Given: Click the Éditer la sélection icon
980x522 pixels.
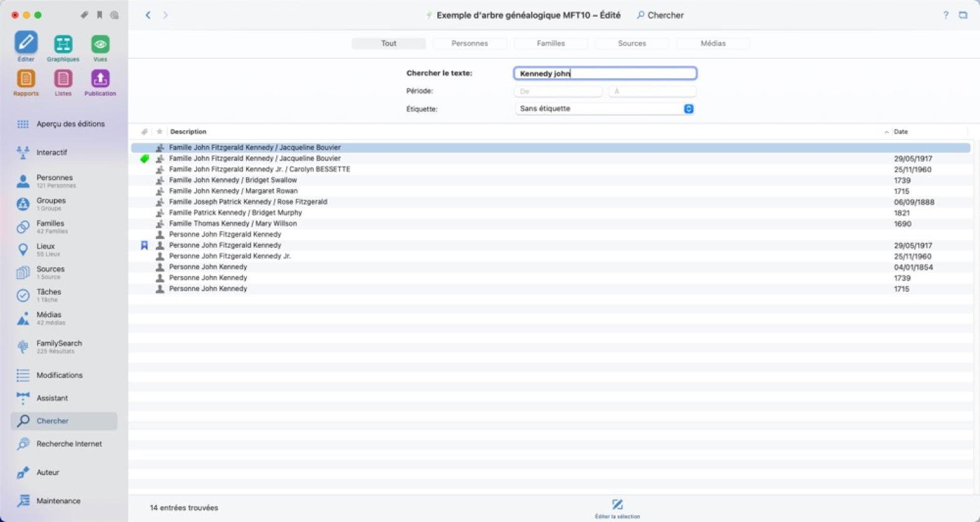Looking at the screenshot, I should [617, 504].
